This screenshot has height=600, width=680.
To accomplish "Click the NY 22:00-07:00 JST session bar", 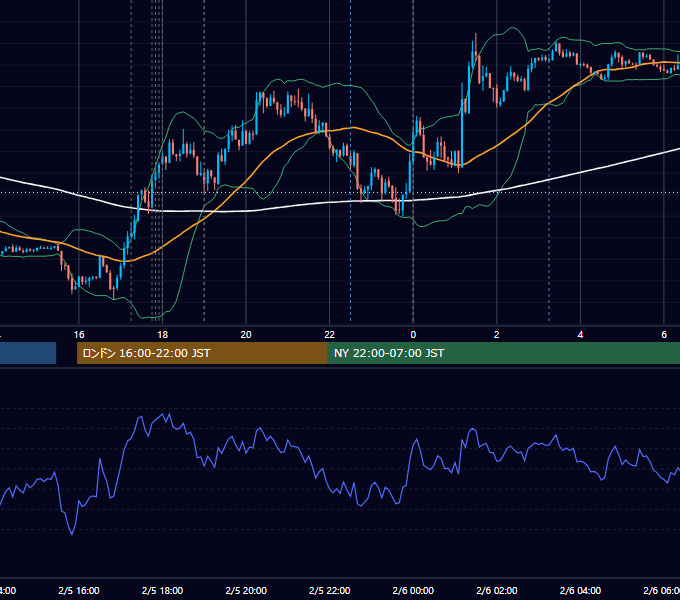I will (x=503, y=353).
